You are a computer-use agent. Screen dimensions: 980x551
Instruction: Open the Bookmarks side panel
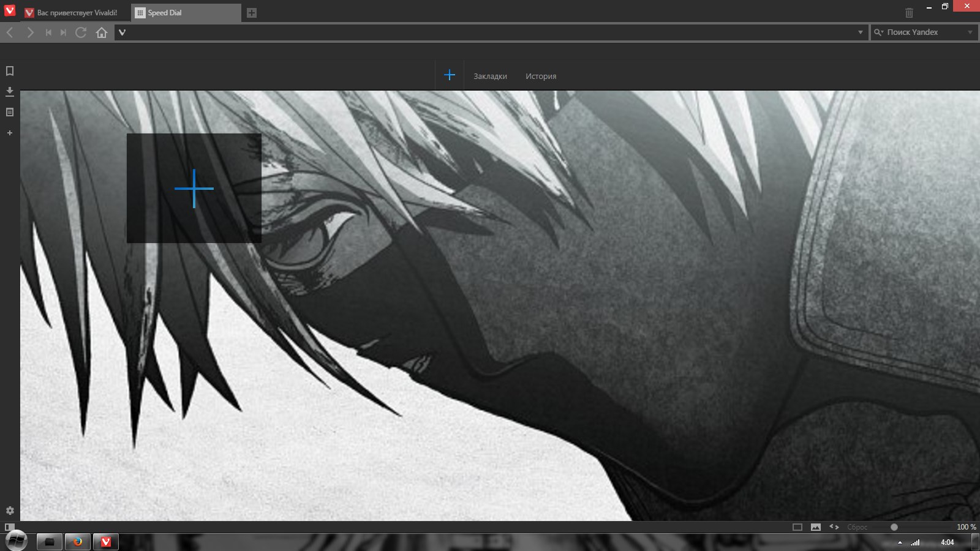(10, 71)
